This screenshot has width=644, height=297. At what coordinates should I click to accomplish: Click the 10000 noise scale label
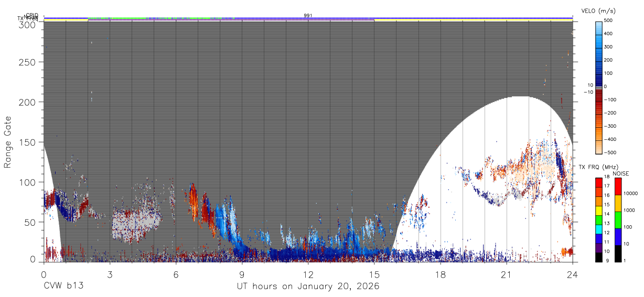[x=631, y=194]
